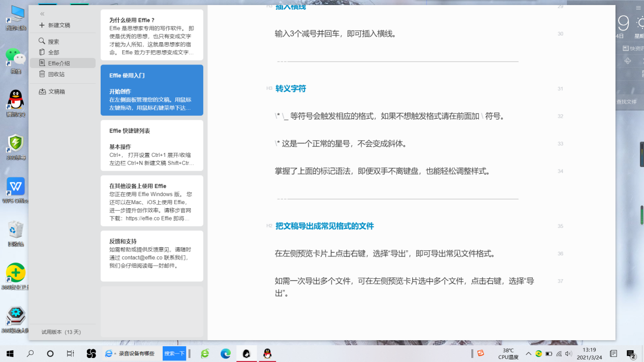Click the 新建文稿 plus icon
This screenshot has height=362, width=644.
tap(41, 25)
